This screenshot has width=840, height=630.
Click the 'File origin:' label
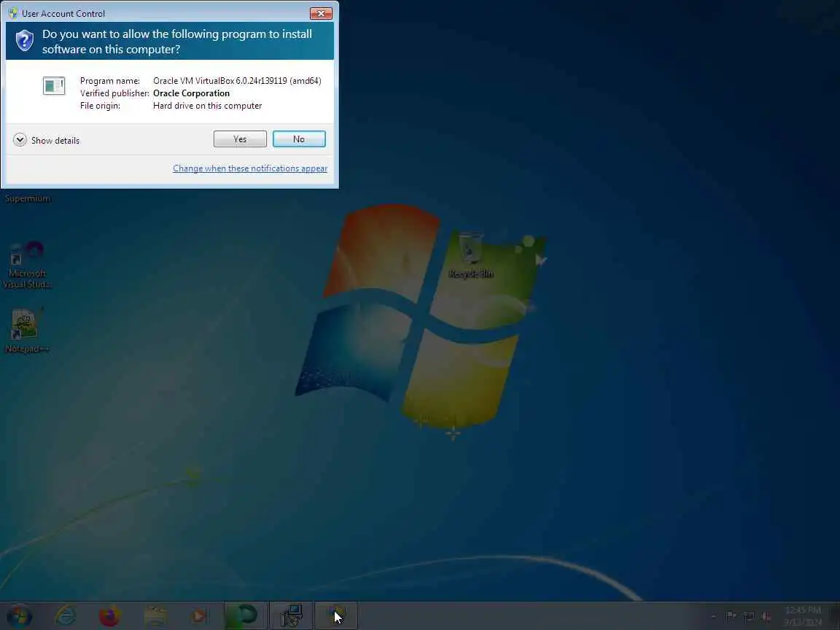[x=100, y=106]
